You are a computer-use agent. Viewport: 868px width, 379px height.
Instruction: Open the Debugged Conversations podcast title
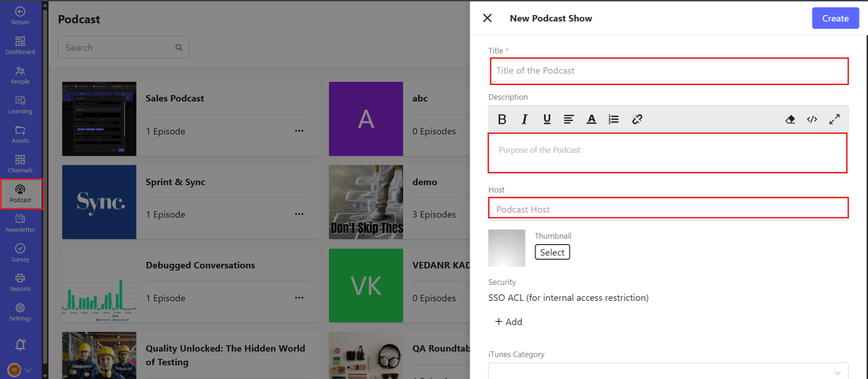(x=200, y=265)
